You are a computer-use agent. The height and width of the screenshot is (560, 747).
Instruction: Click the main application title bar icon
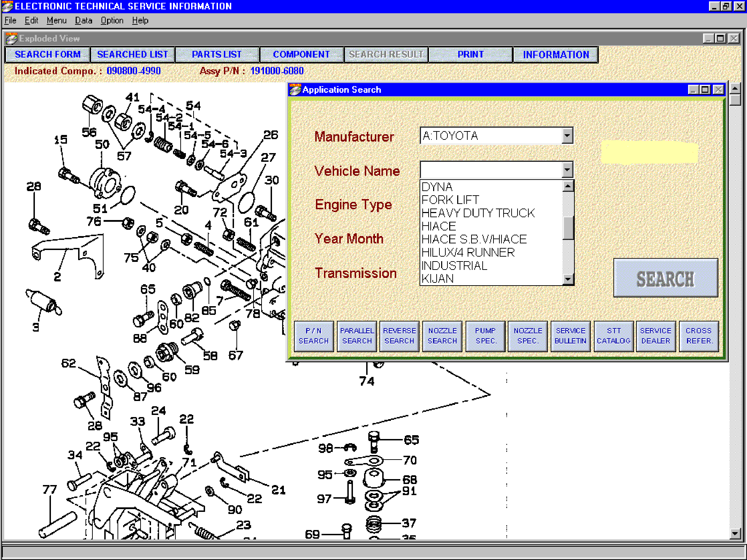(7, 6)
